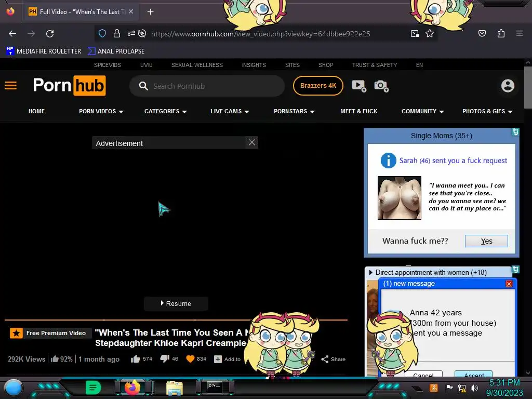Open the TRUST & SAFETY link
532x399 pixels.
coord(375,65)
